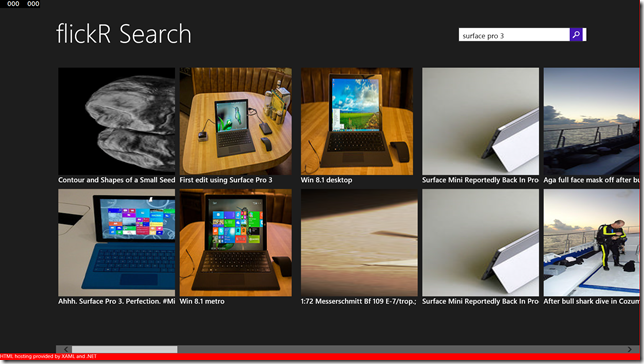The image size is (644, 364).
Task: Click the 'surface pro 3' search field
Action: pos(514,35)
